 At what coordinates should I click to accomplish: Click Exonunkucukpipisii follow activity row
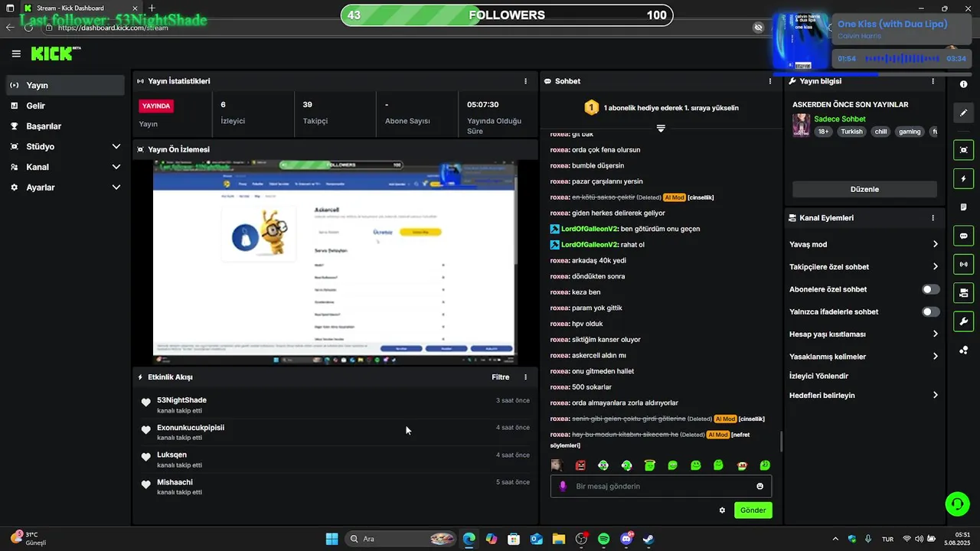335,432
